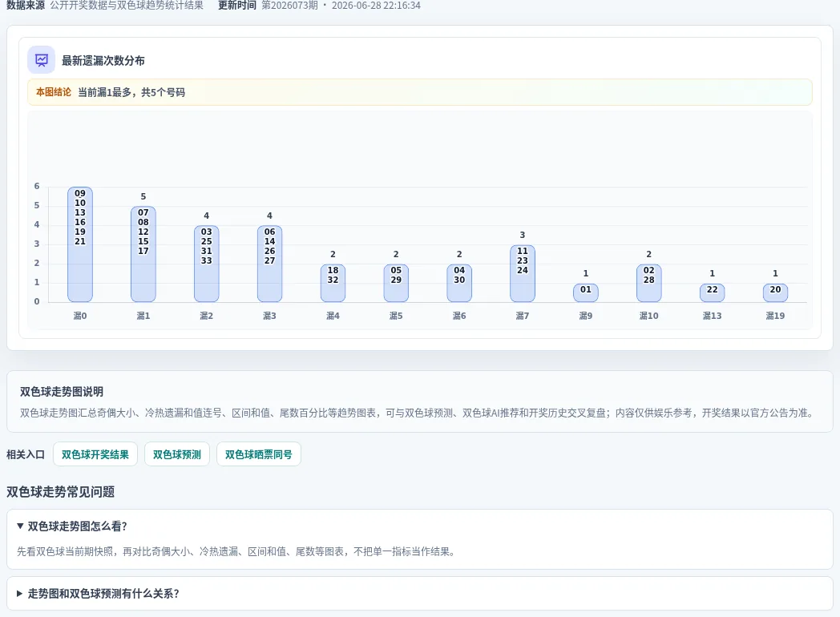Viewport: 840px width, 617px height.
Task: Click the 漏3 bar containing 06 14 26 27
Action: coord(269,264)
